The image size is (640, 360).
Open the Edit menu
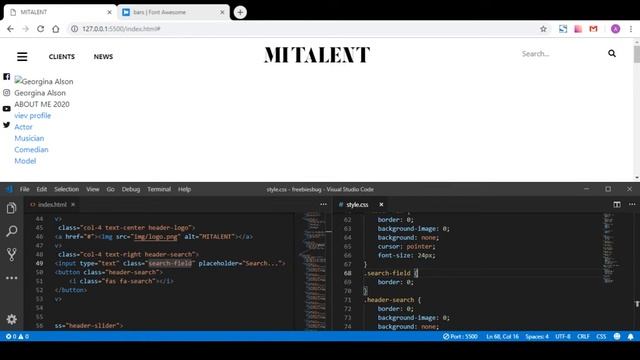point(42,189)
